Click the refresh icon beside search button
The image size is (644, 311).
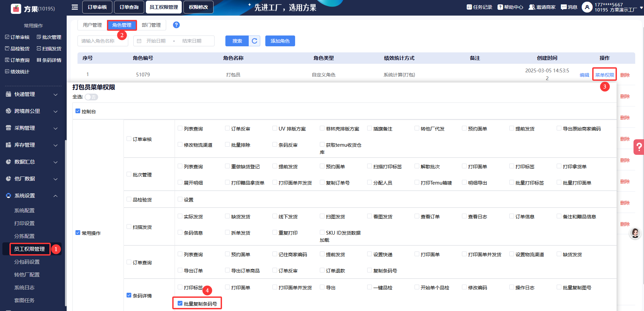(x=254, y=41)
